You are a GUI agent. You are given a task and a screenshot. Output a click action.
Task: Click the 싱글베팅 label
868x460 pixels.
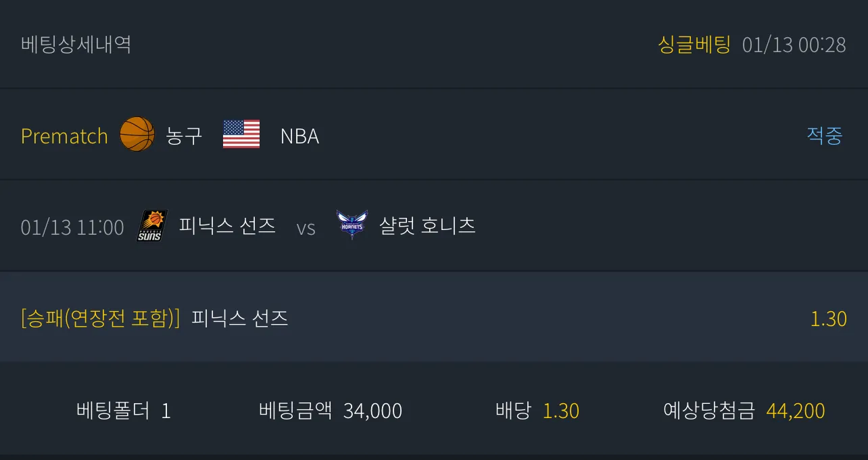(694, 45)
